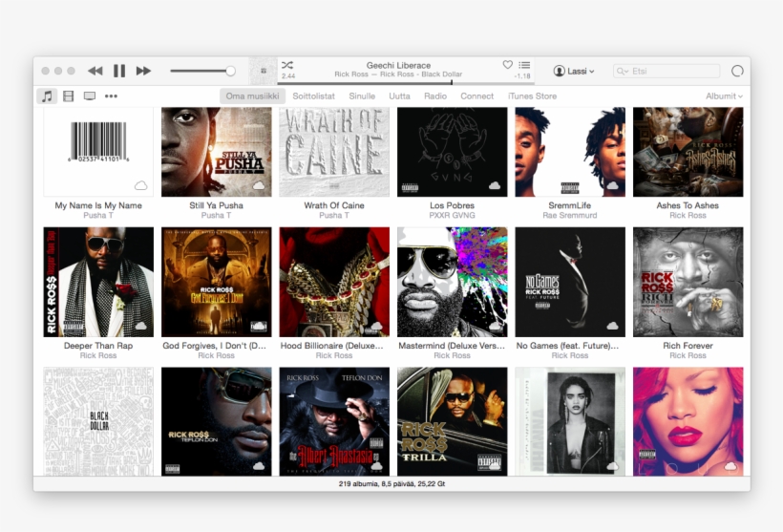Viewport: 783px width, 532px height.
Task: Click cloud icon on Still Ya Pusha
Action: [259, 186]
